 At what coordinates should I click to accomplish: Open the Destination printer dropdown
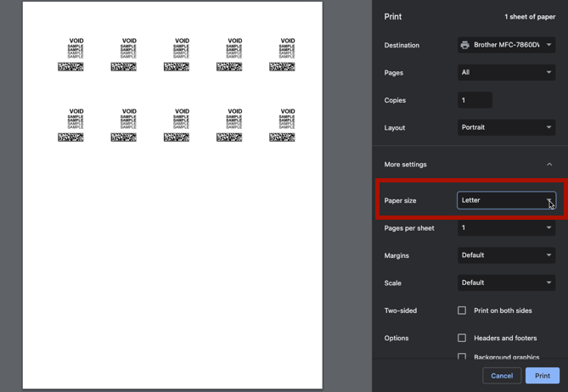point(506,45)
